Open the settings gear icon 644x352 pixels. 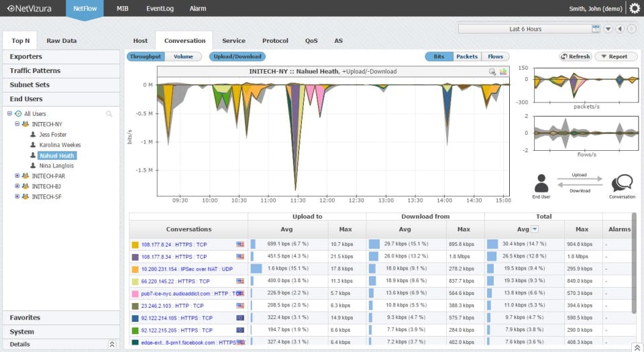(x=635, y=8)
